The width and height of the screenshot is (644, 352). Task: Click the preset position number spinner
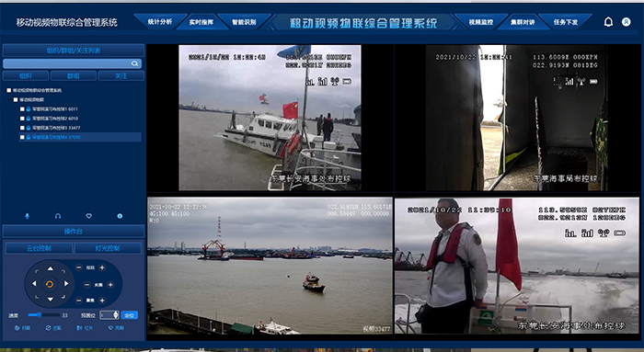(109, 315)
